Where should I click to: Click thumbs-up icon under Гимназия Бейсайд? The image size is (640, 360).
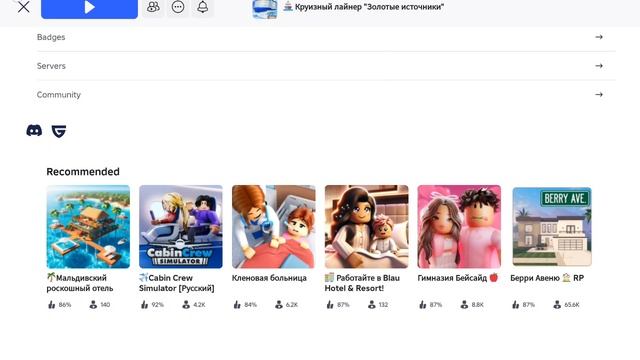point(423,304)
